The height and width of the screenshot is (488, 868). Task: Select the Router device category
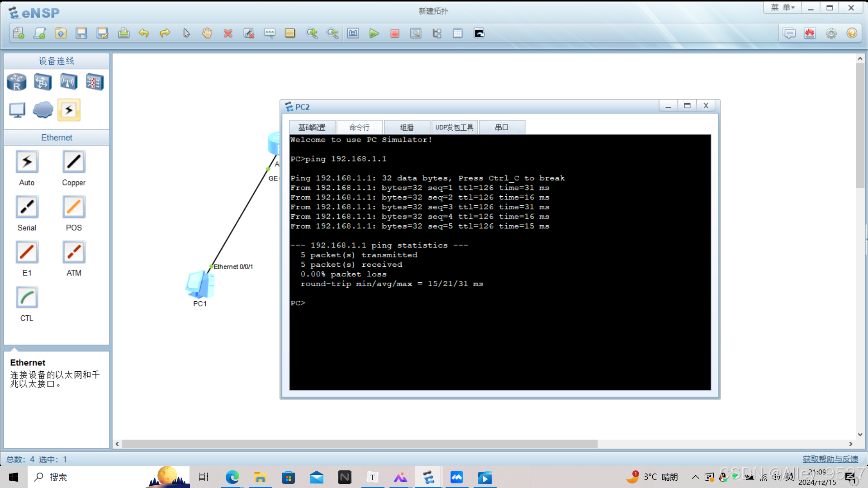click(17, 82)
